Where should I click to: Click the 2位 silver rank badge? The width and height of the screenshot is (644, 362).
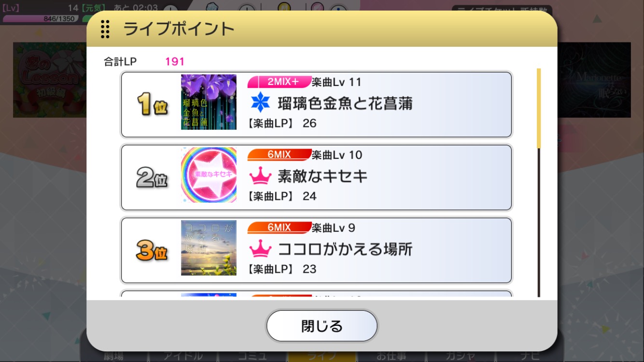[152, 177]
